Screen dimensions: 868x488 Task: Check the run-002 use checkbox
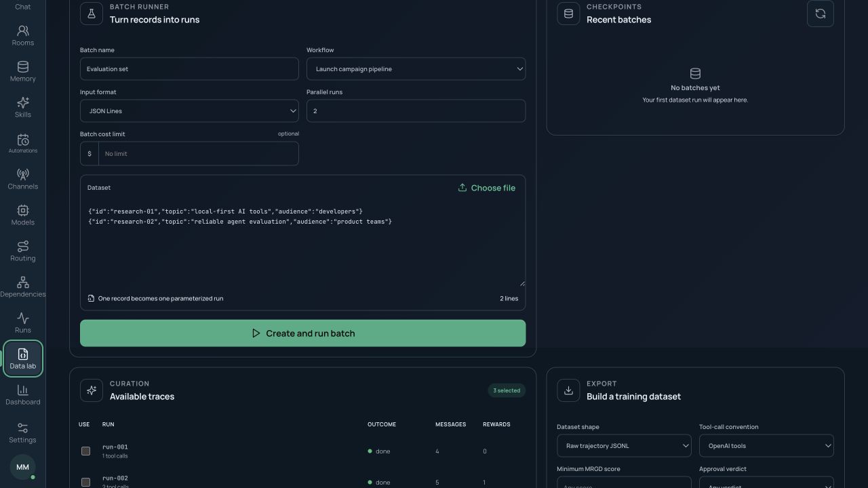pyautogui.click(x=85, y=482)
